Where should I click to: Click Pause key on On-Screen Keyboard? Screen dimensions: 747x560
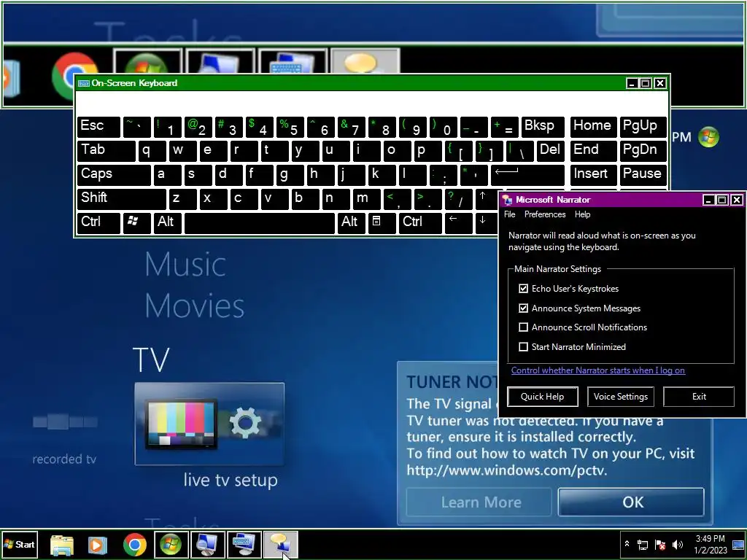coord(643,175)
